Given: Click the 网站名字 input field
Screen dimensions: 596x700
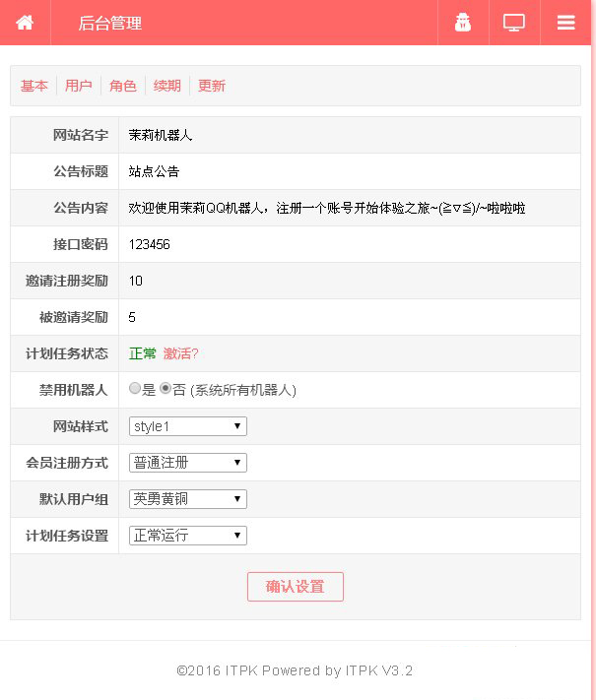Looking at the screenshot, I should coord(350,135).
